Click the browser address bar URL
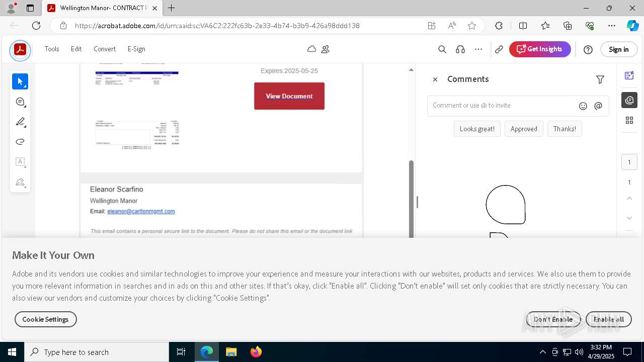The width and height of the screenshot is (644, 362). coord(217,26)
